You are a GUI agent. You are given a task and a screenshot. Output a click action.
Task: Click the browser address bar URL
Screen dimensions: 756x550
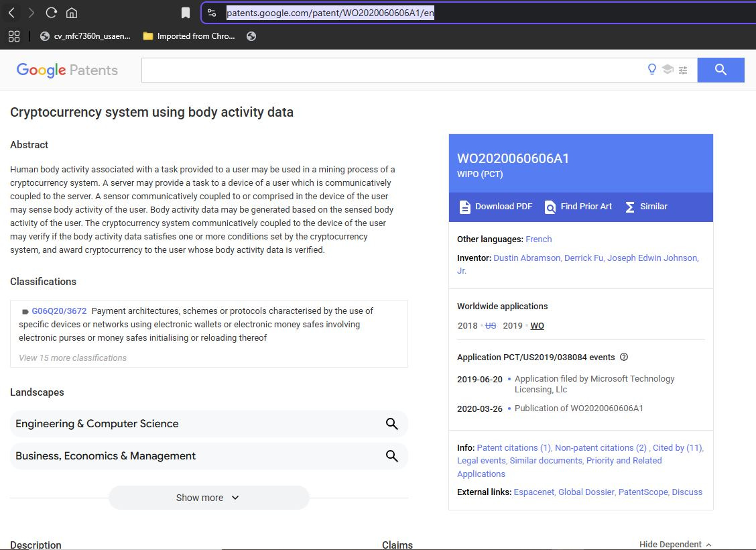point(330,13)
